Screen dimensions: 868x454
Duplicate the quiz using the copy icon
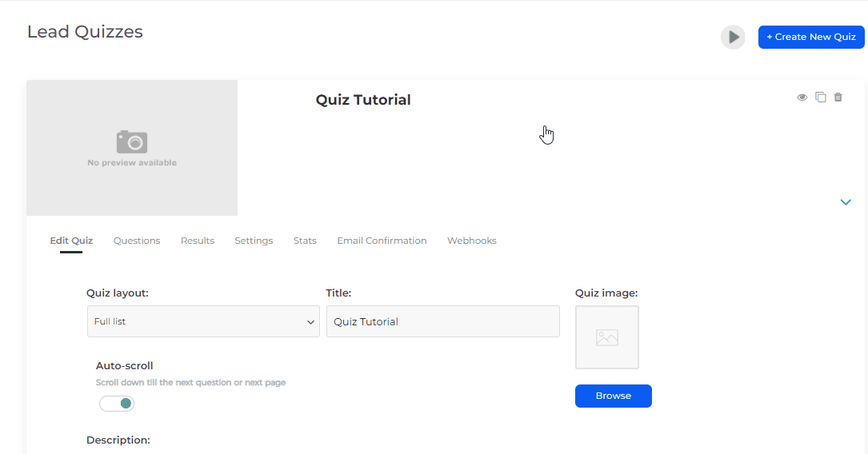pos(820,98)
